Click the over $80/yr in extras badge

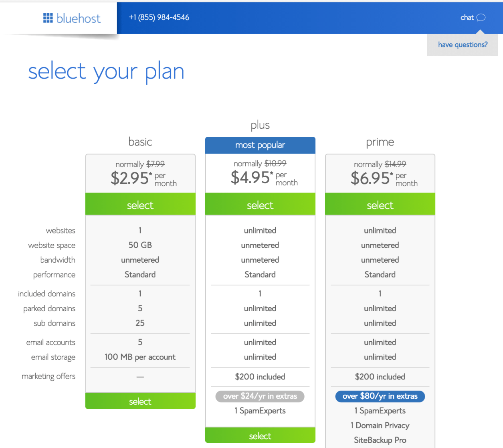coord(380,396)
